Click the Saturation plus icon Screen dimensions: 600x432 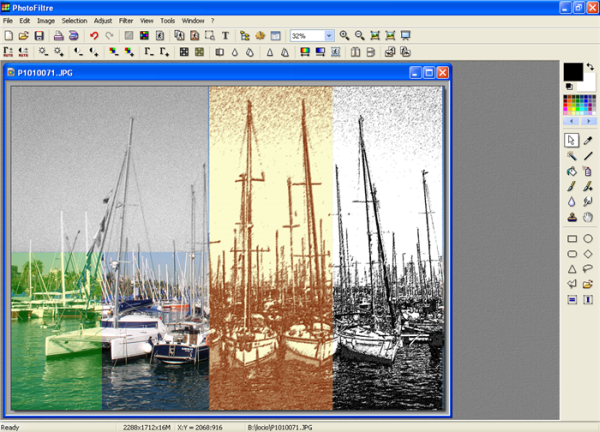(129, 52)
